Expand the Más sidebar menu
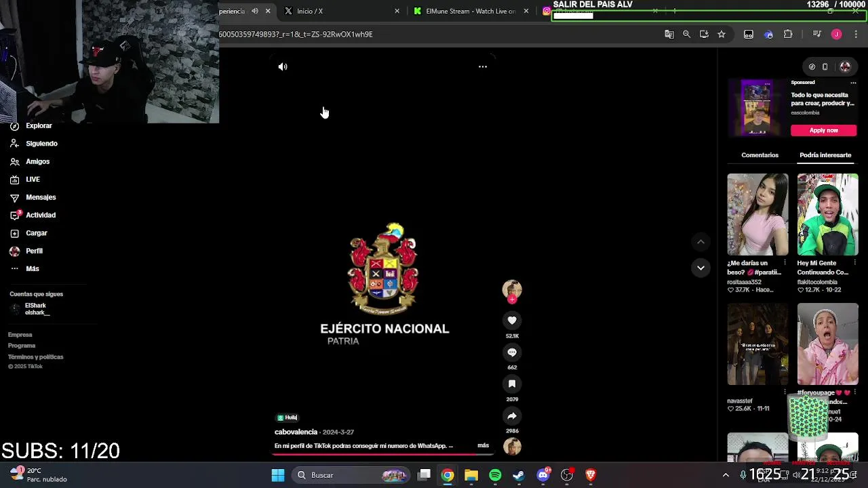This screenshot has width=868, height=488. [x=24, y=269]
